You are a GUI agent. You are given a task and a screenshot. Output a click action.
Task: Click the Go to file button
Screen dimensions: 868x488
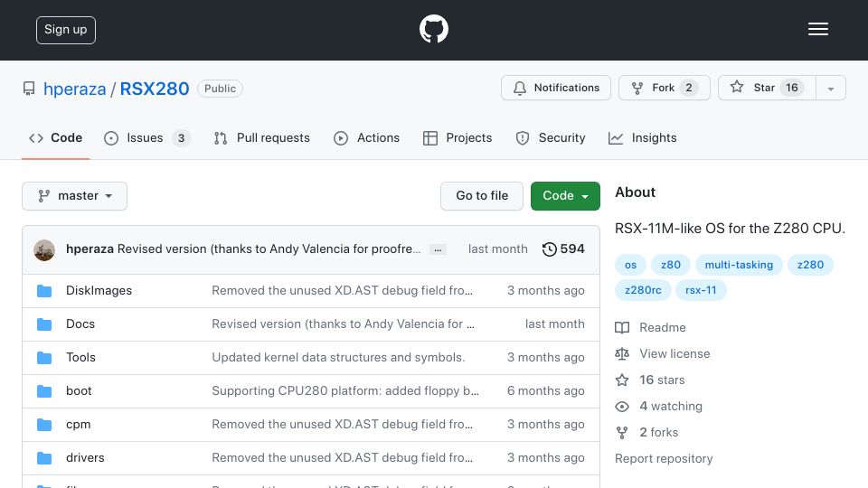tap(482, 196)
